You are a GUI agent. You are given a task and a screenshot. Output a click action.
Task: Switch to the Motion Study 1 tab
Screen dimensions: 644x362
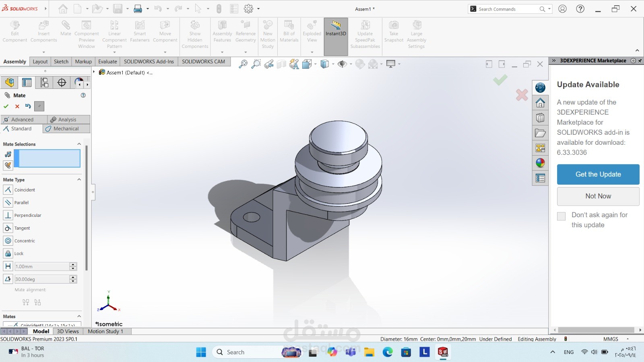pyautogui.click(x=105, y=331)
